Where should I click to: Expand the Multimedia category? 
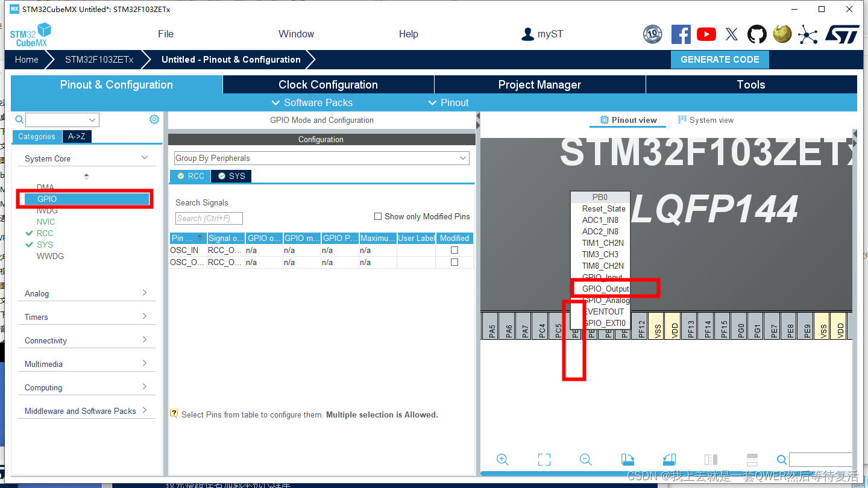point(145,363)
